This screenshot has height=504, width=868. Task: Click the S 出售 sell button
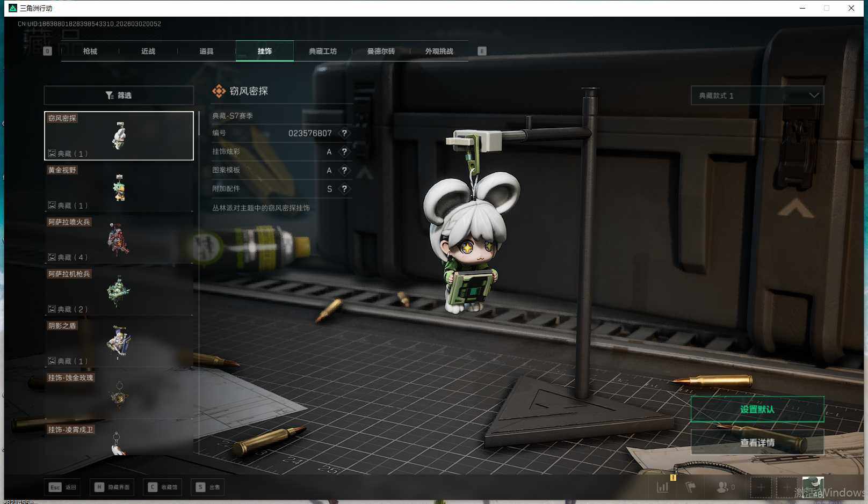(x=208, y=487)
